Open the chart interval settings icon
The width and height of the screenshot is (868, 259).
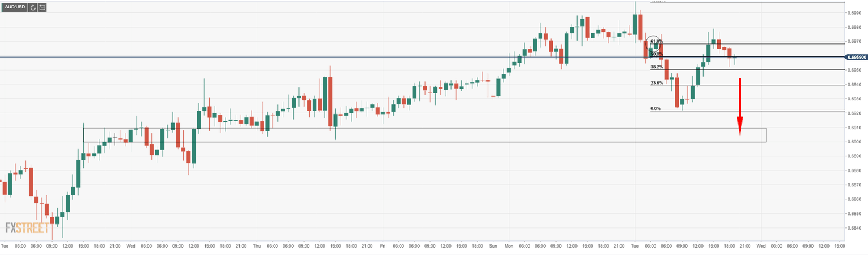(42, 7)
